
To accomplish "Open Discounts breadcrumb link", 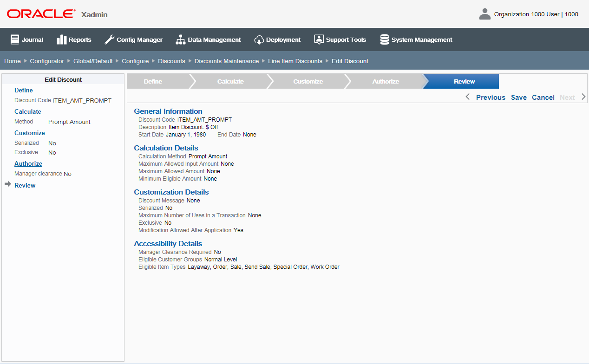I will (171, 61).
